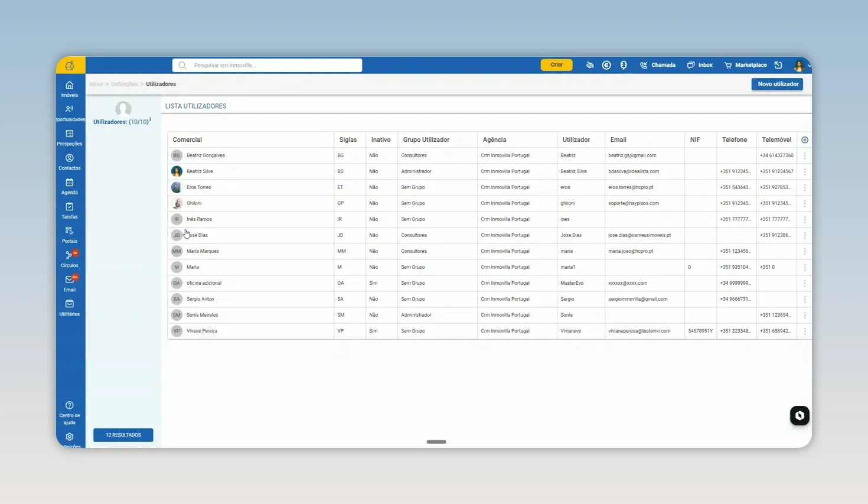Open the user profile avatar menu
868x504 pixels.
(x=799, y=66)
